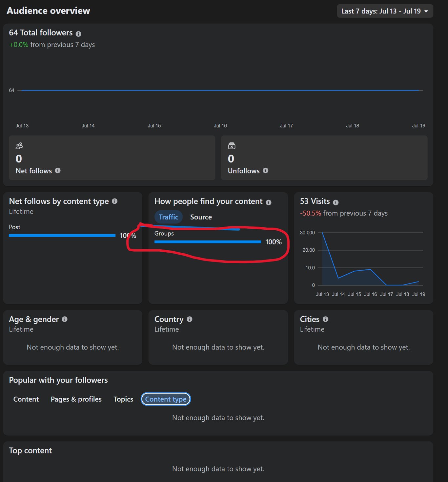Click 'Jul 13' label on followers chart

(22, 126)
